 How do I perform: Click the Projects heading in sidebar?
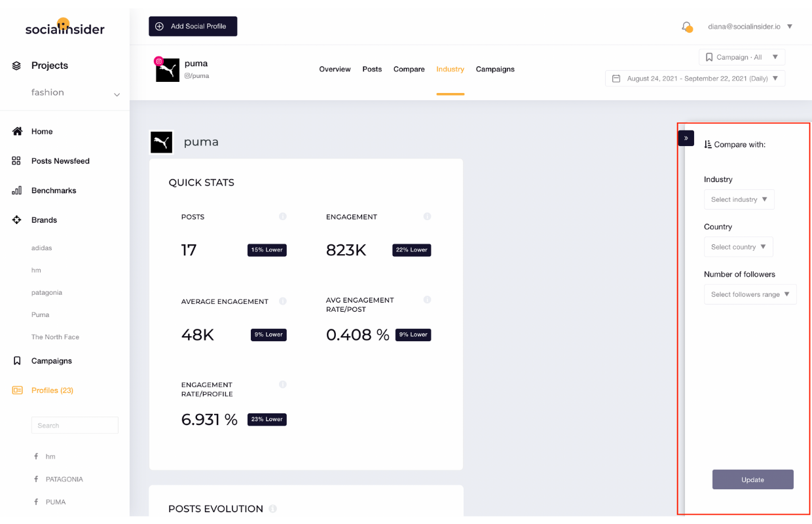coord(50,65)
